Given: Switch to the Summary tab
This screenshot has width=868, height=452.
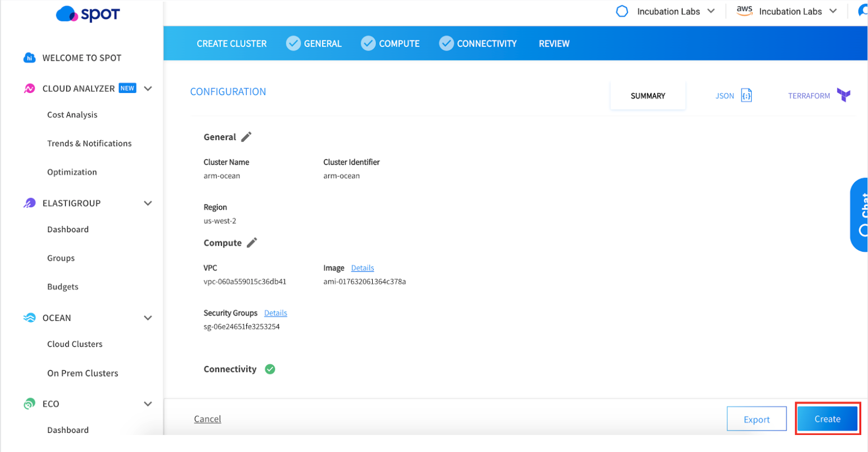Looking at the screenshot, I should coord(648,96).
